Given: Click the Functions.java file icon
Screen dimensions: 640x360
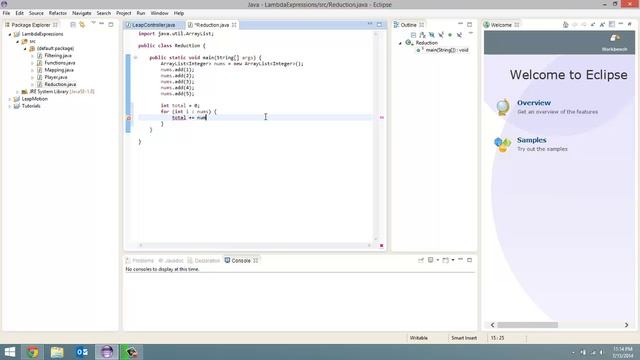Looking at the screenshot, I should 40,63.
